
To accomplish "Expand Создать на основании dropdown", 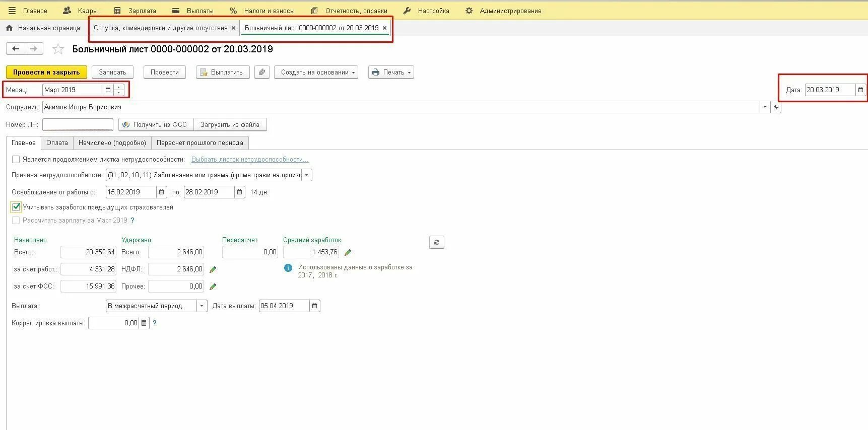I will [316, 73].
